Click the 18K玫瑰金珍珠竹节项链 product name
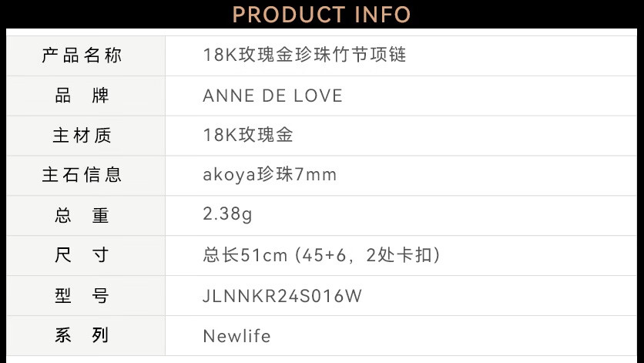This screenshot has width=644, height=363. point(304,55)
